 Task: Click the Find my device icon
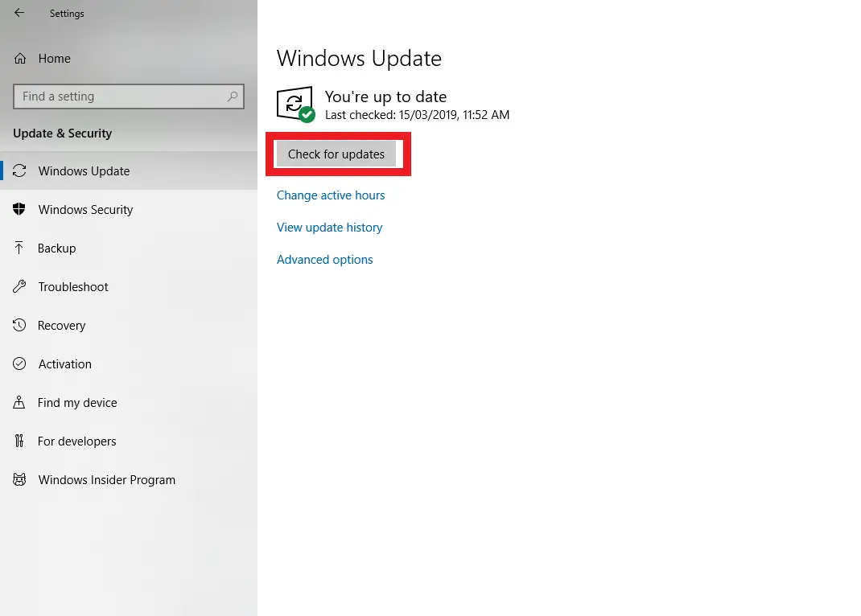20,402
